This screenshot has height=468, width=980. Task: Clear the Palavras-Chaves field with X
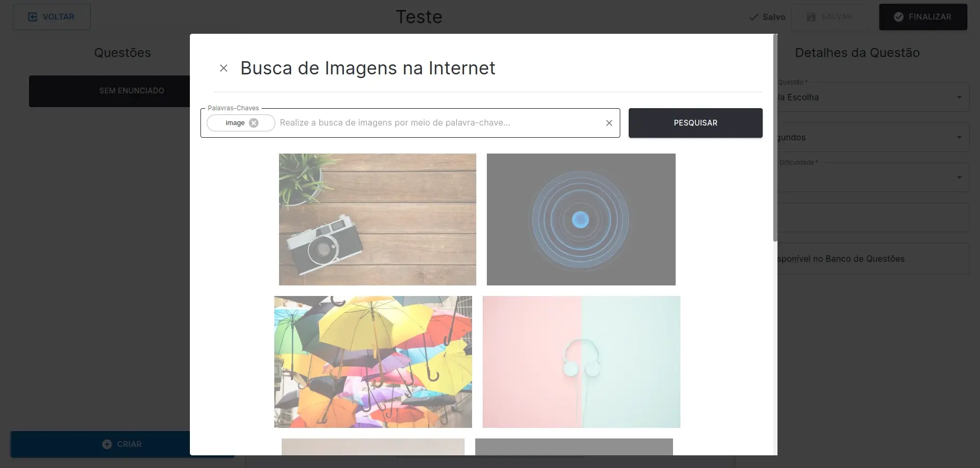pos(609,123)
